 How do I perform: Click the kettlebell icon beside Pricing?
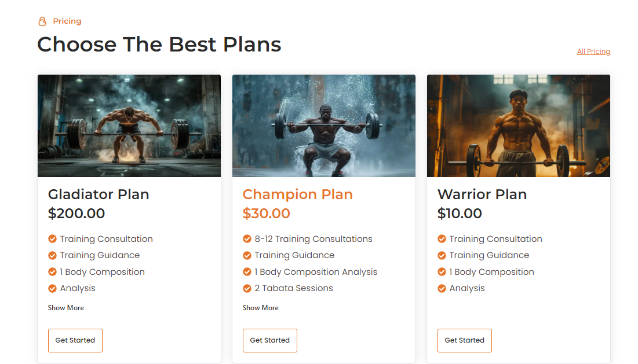[42, 21]
